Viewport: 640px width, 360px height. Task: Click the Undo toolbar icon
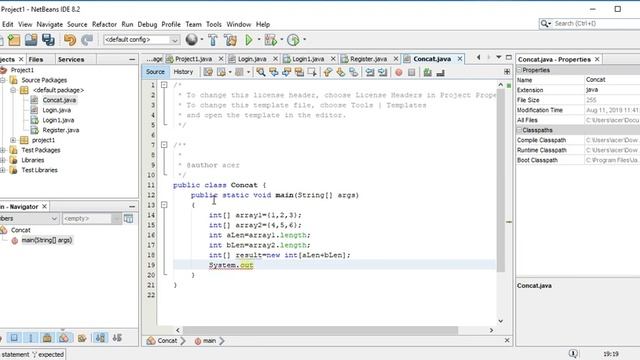tap(70, 40)
